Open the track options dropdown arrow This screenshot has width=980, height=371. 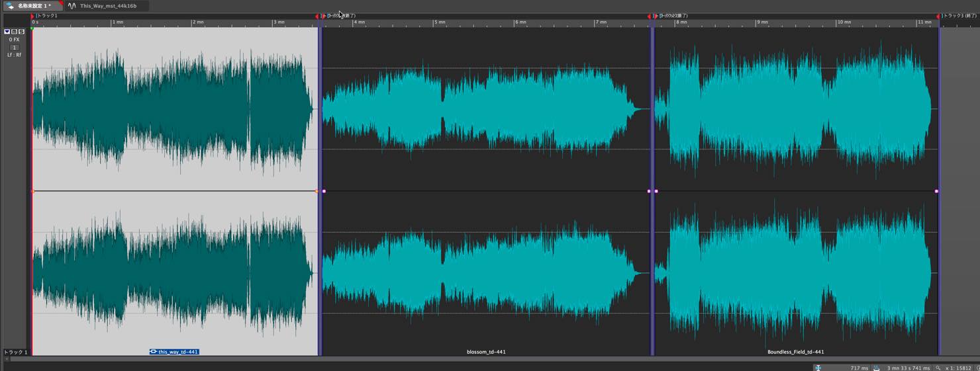[x=7, y=32]
